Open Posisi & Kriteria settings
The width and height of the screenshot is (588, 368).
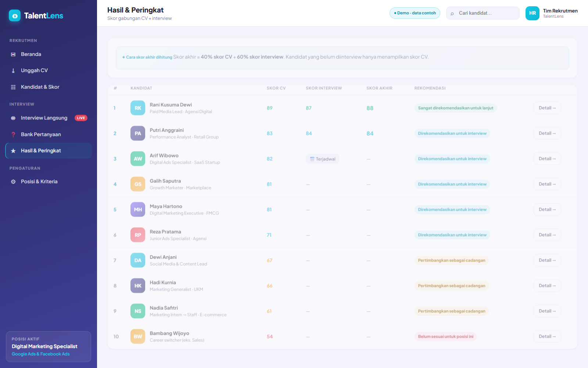tap(49, 182)
